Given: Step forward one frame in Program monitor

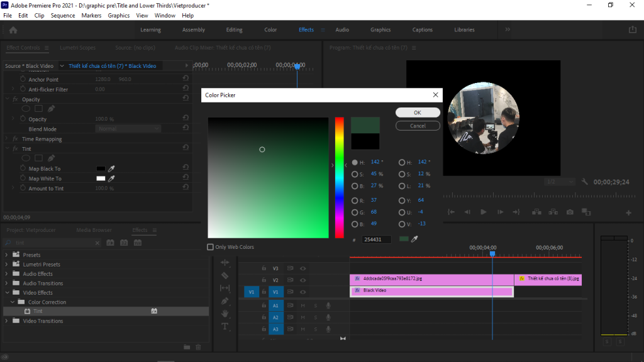Looking at the screenshot, I should [500, 212].
